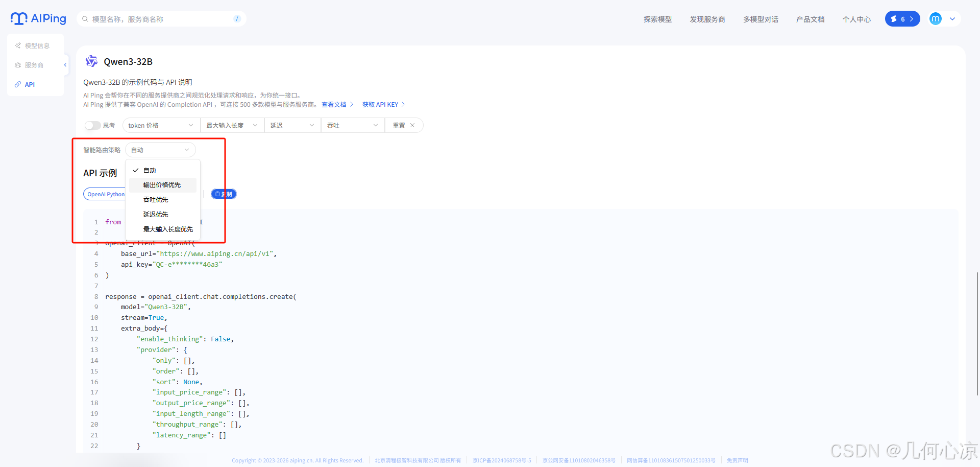
Task: Open 个人中心 navigation item
Action: (856, 19)
